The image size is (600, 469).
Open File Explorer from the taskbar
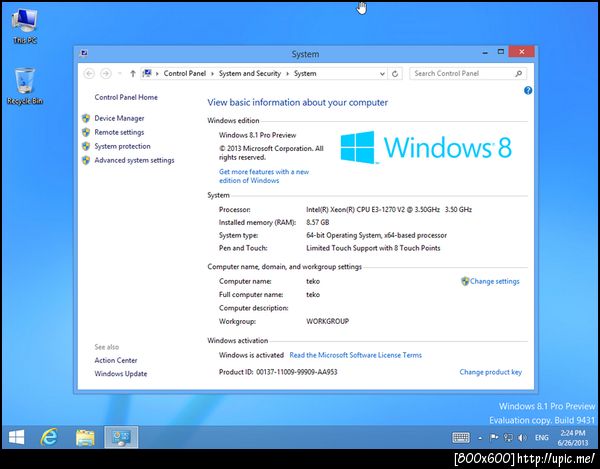pyautogui.click(x=85, y=437)
